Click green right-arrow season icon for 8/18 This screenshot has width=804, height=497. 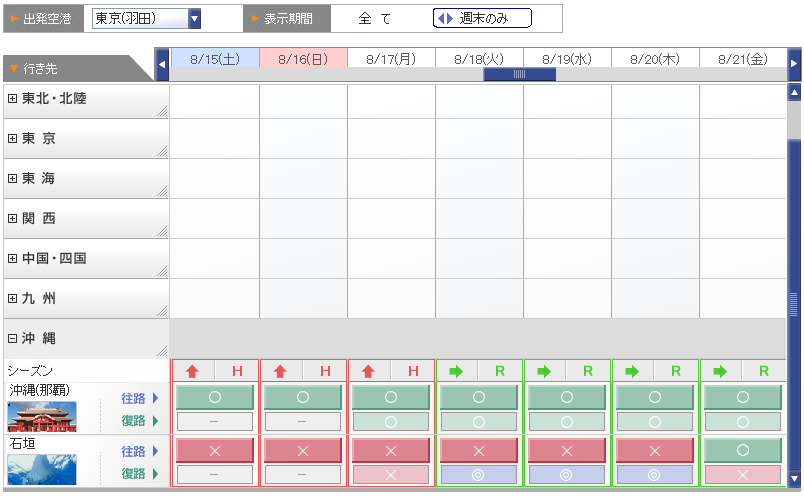tap(457, 371)
